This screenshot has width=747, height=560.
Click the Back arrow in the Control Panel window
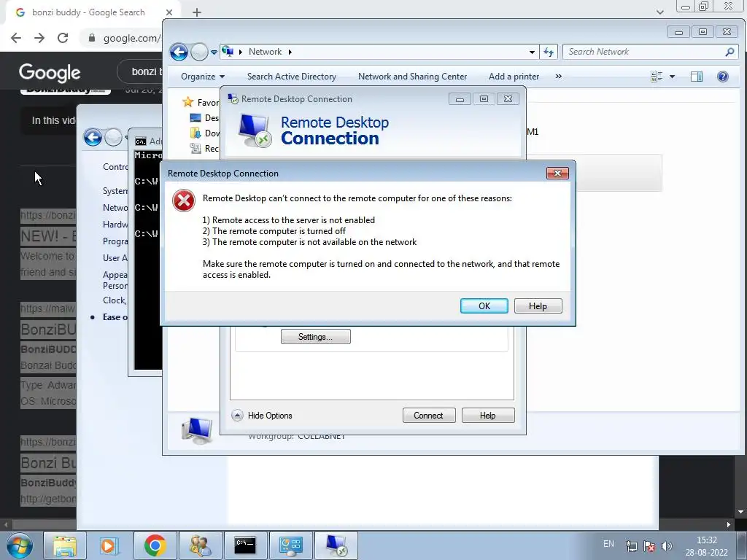coord(93,137)
